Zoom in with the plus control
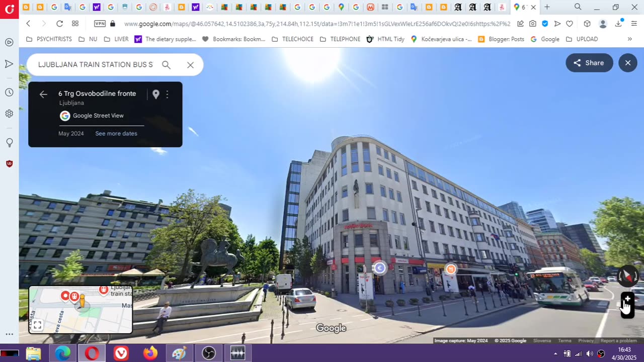This screenshot has width=644, height=362. pyautogui.click(x=627, y=299)
